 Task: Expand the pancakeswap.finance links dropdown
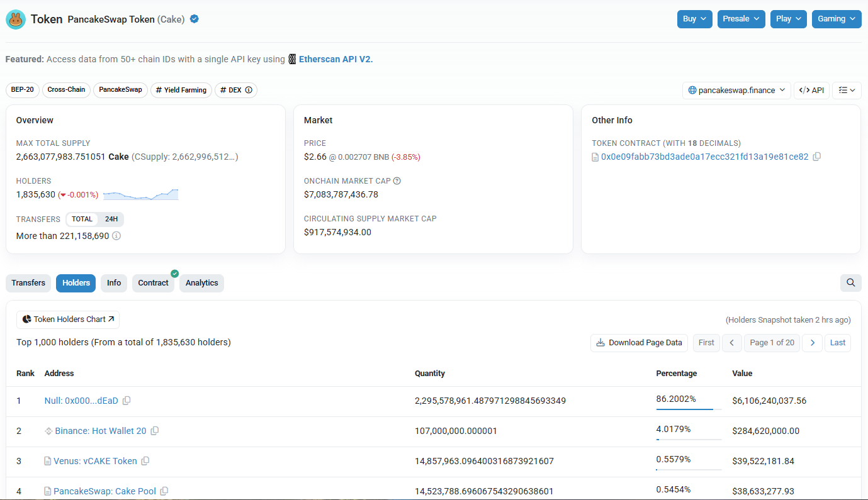[736, 90]
